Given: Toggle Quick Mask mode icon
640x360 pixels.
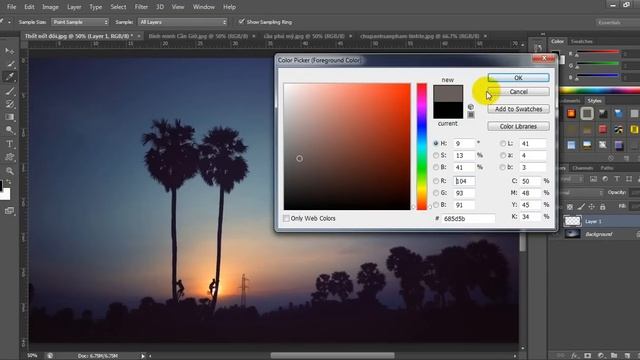Looking at the screenshot, I should pos(9,211).
